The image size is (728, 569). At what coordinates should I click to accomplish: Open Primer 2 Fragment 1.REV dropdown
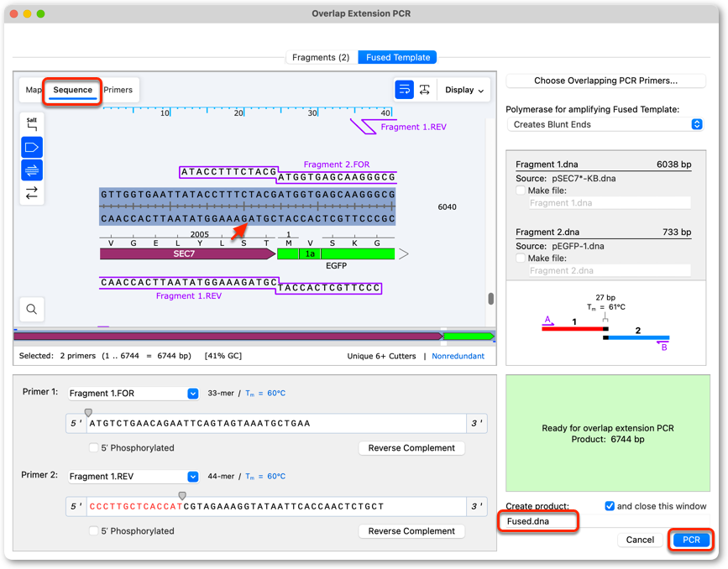(x=134, y=477)
